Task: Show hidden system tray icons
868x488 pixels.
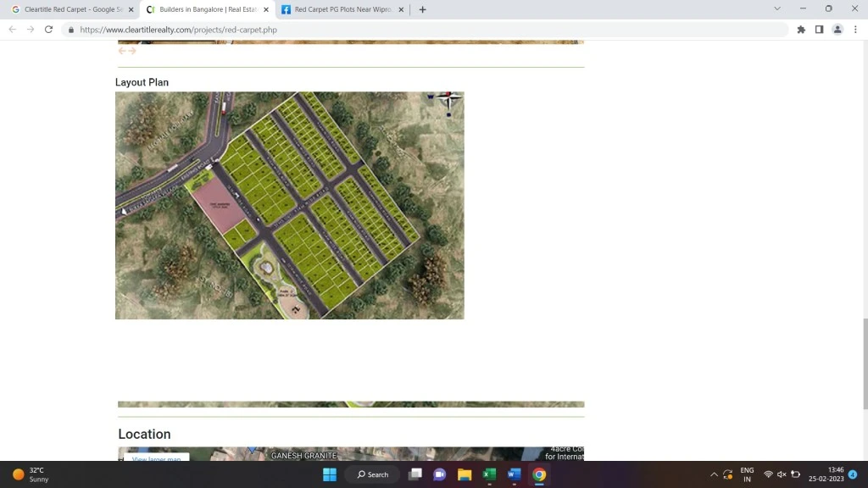Action: tap(714, 474)
